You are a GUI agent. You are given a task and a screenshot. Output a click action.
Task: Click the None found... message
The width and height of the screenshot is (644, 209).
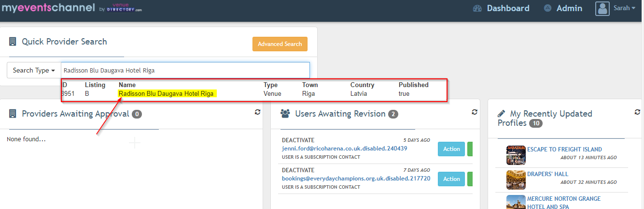[26, 139]
